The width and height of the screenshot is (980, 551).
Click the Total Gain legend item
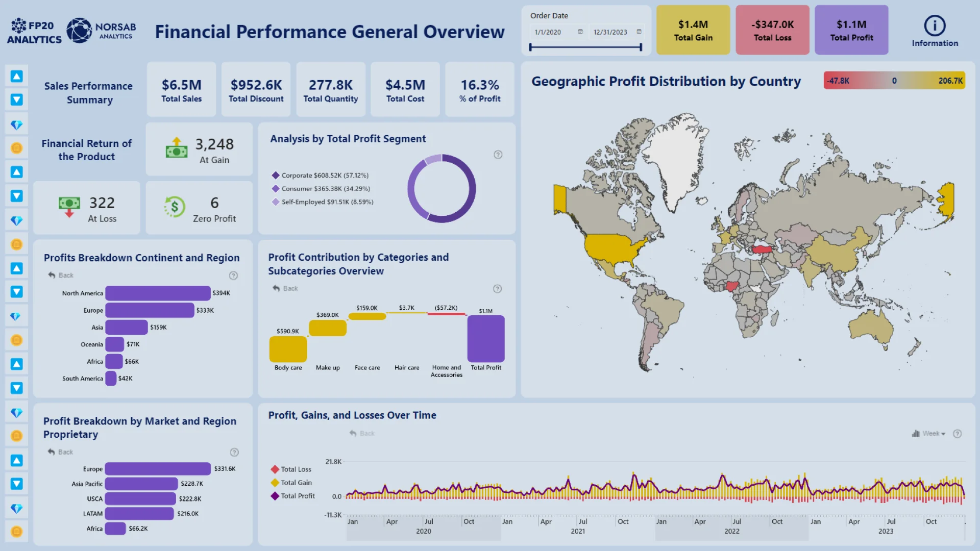click(x=291, y=483)
